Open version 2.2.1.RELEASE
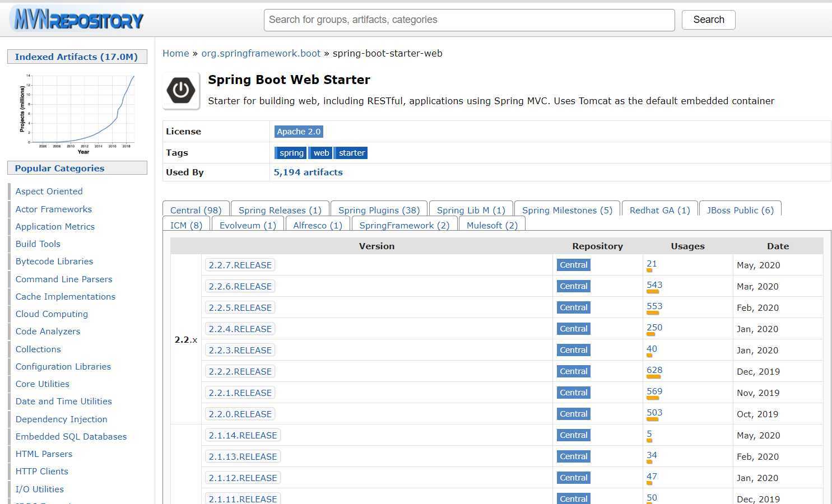The height and width of the screenshot is (504, 832). pos(240,393)
